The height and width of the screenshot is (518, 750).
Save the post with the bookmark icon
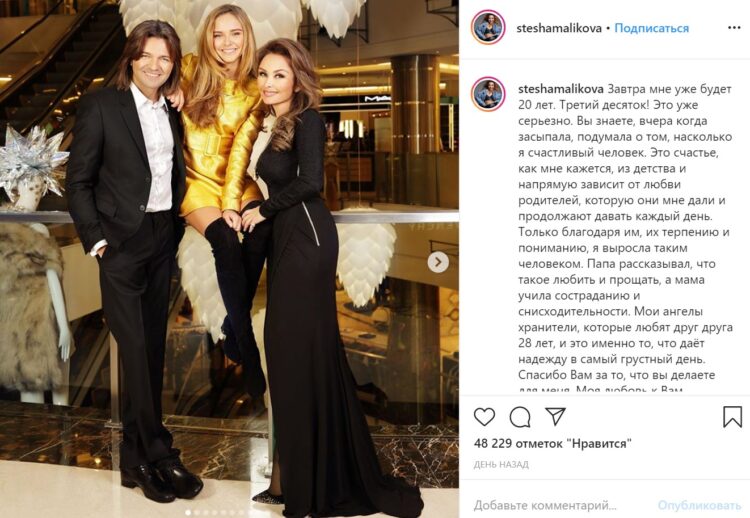[732, 417]
